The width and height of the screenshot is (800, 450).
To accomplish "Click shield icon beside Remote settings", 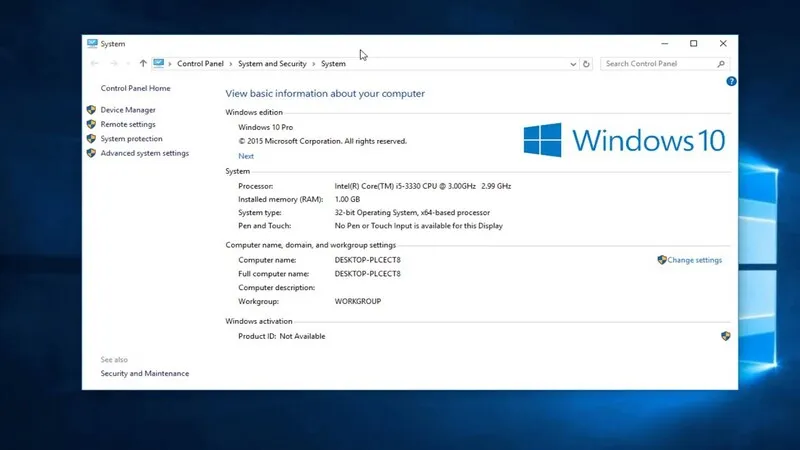I will pos(91,124).
